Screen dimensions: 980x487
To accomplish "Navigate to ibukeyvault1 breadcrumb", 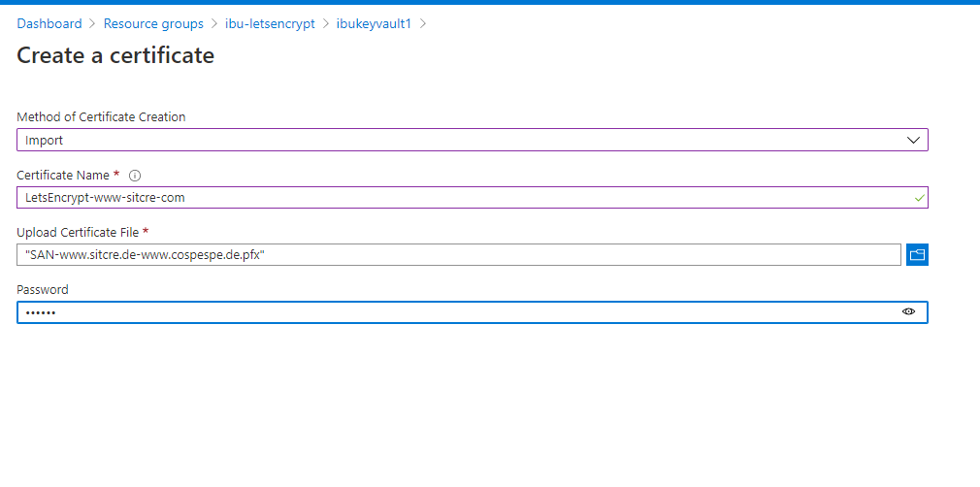I will click(x=374, y=23).
